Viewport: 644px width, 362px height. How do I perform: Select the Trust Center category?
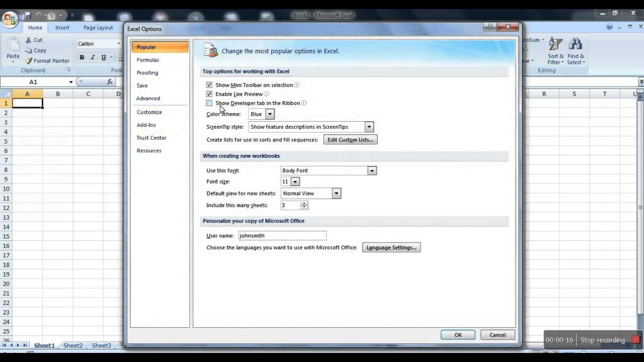[160, 138]
